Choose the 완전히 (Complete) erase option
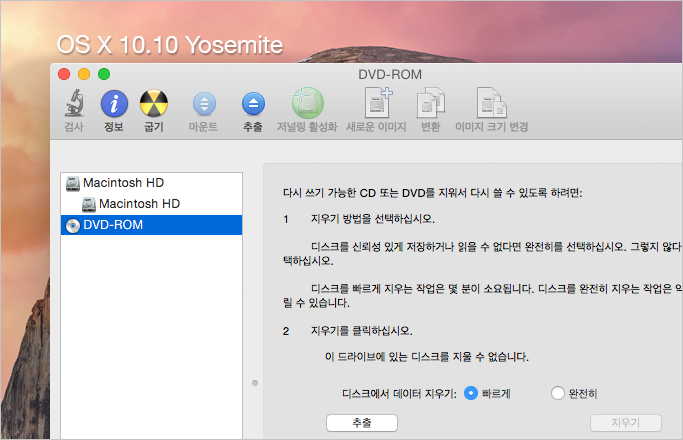The width and height of the screenshot is (683, 440). 558,393
